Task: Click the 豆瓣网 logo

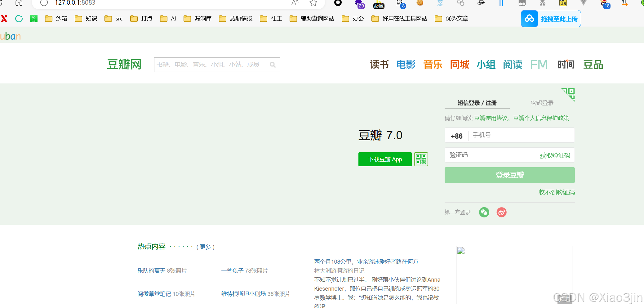Action: [124, 64]
